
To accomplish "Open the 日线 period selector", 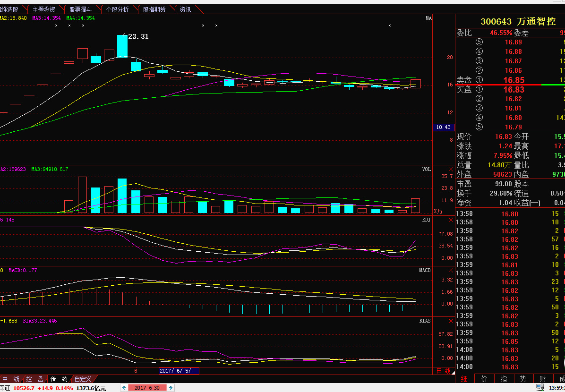I will click(444, 371).
